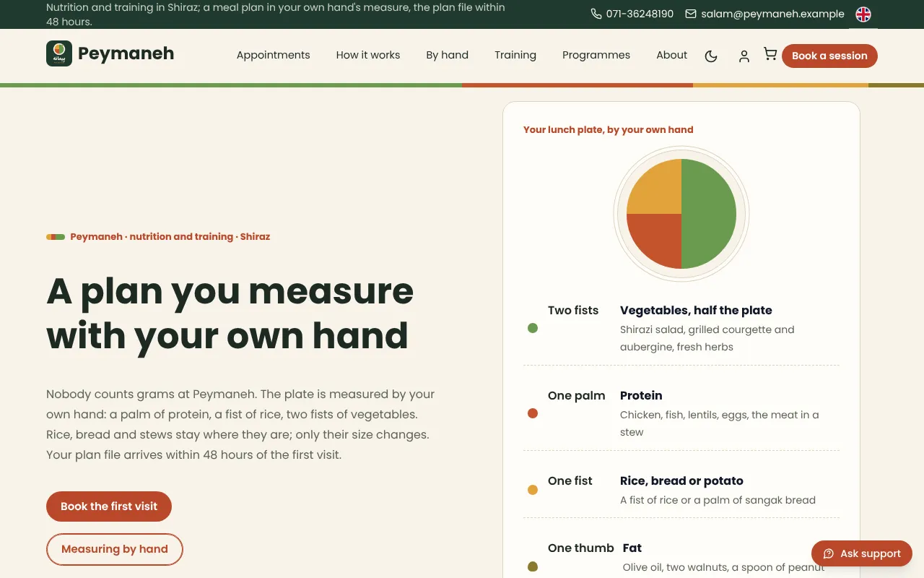The image size is (924, 578).
Task: Click the "One fist" portion label
Action: (x=570, y=480)
